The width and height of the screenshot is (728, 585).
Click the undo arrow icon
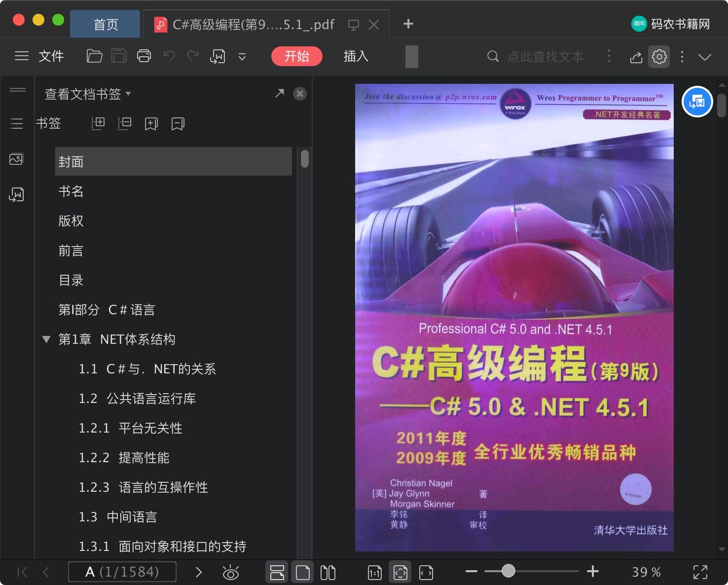click(x=169, y=56)
